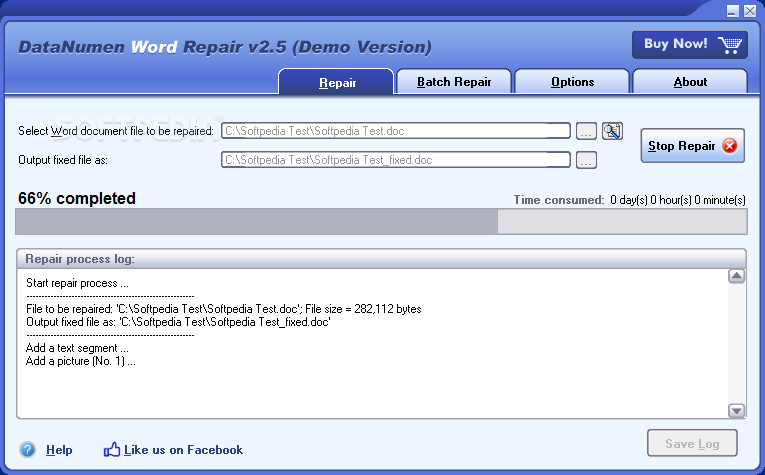
Task: Click the repair progress bar
Action: pyautogui.click(x=381, y=221)
